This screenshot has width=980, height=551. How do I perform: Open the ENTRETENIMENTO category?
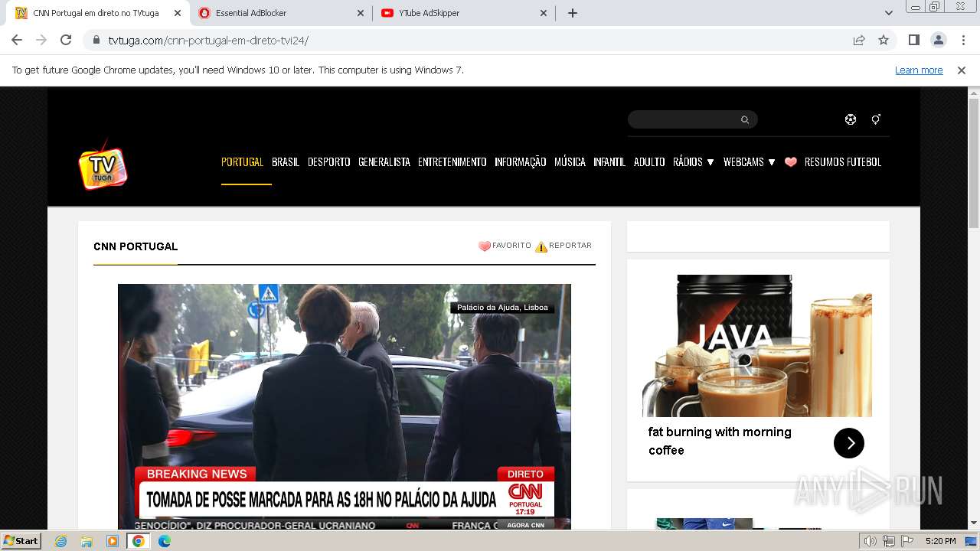coord(452,162)
